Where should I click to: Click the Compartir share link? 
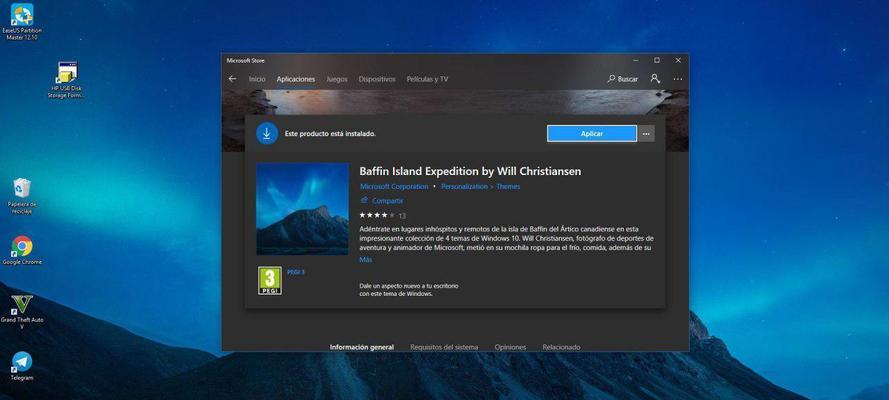pyautogui.click(x=382, y=201)
